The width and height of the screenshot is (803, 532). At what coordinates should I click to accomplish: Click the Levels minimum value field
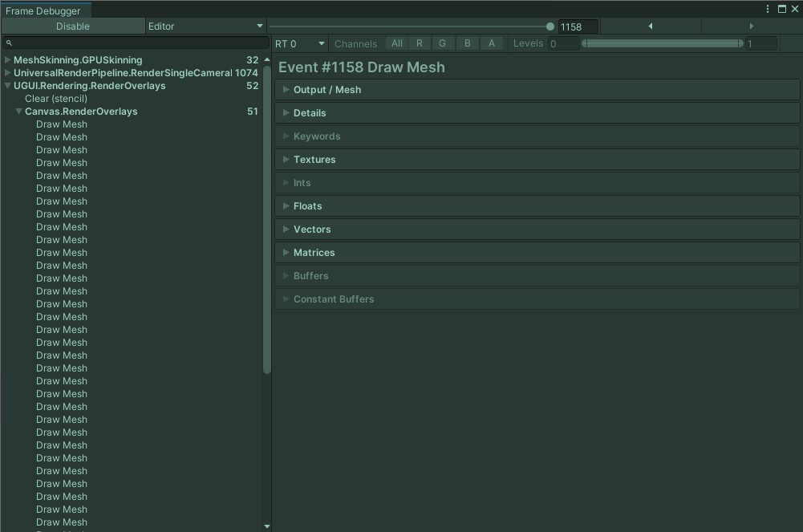click(x=563, y=43)
